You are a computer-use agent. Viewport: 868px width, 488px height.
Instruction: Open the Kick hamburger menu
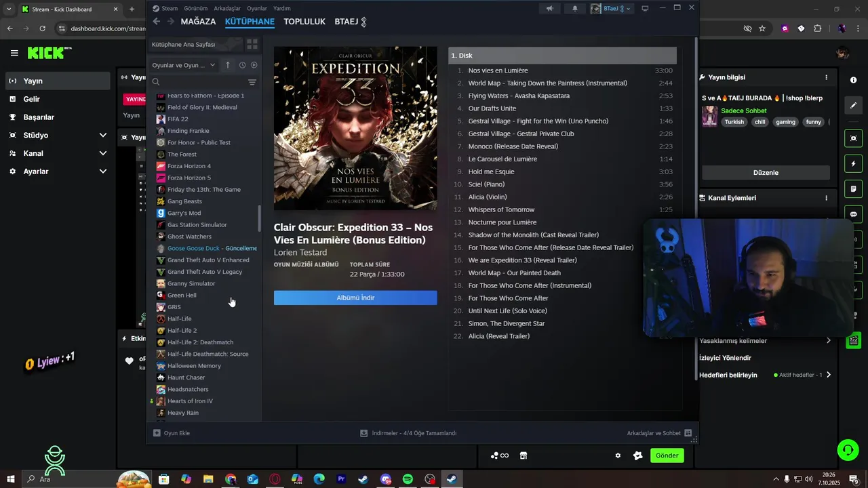coord(14,53)
